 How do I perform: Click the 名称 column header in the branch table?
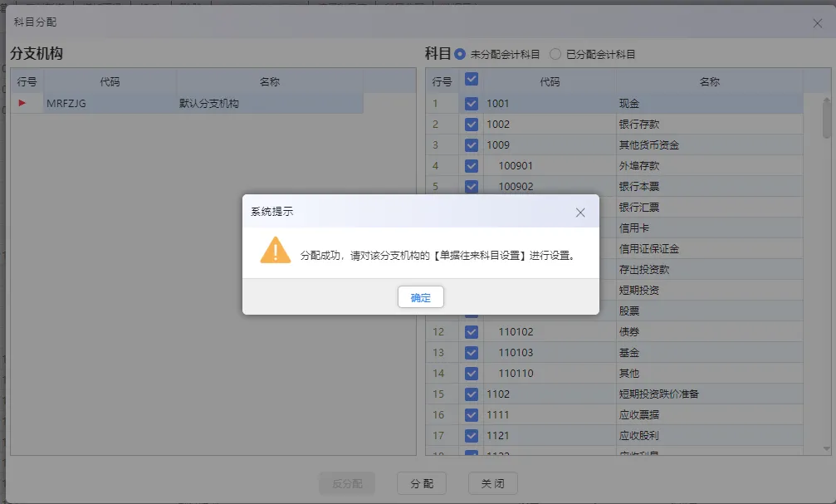[270, 81]
